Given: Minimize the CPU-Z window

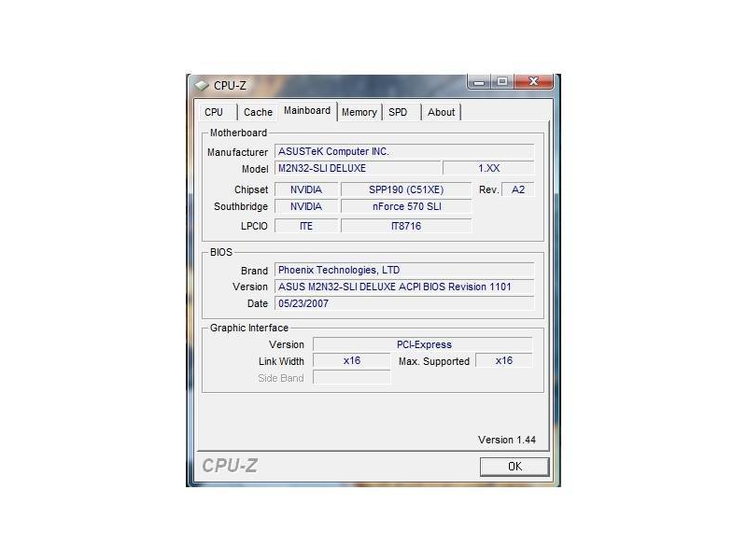Looking at the screenshot, I should coord(479,82).
